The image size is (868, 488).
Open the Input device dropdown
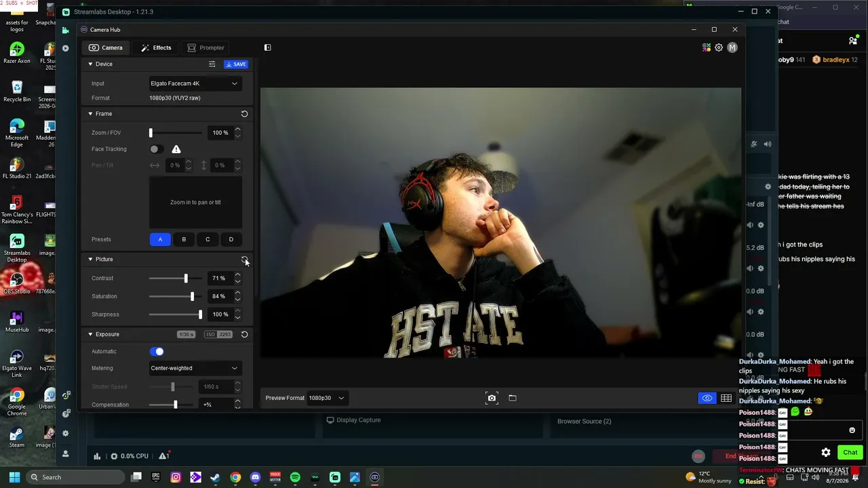195,83
